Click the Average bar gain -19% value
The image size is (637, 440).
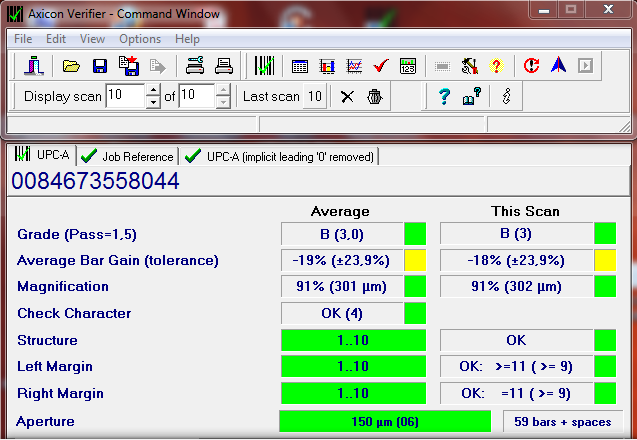342,260
